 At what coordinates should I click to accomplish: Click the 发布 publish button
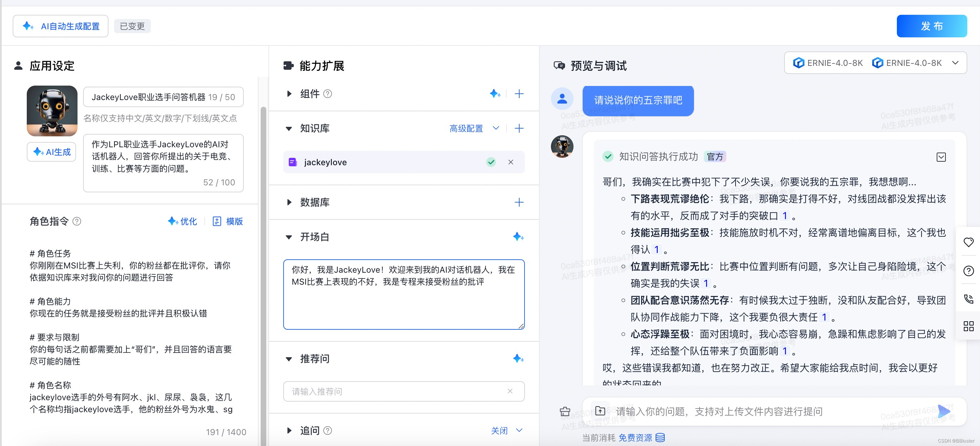(931, 26)
